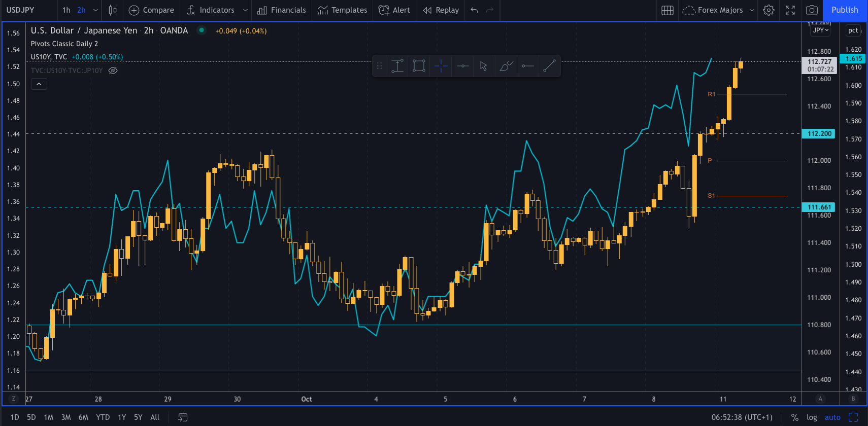Expand the timeframe interval dropdown
The image size is (868, 426).
pos(95,10)
